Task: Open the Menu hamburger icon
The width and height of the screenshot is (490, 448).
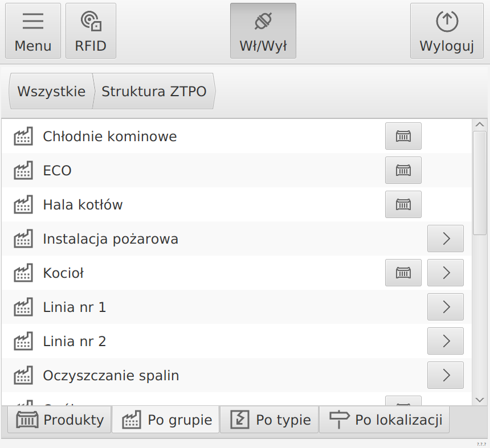Action: 32,22
